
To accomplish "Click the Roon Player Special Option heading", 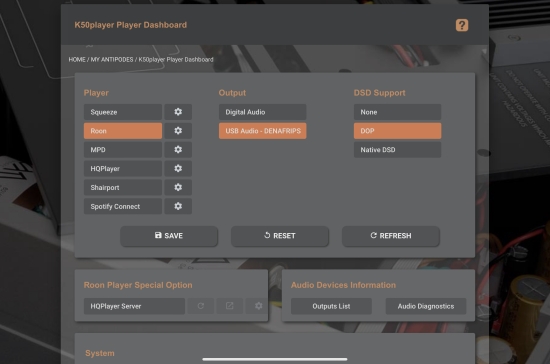I will pos(138,285).
